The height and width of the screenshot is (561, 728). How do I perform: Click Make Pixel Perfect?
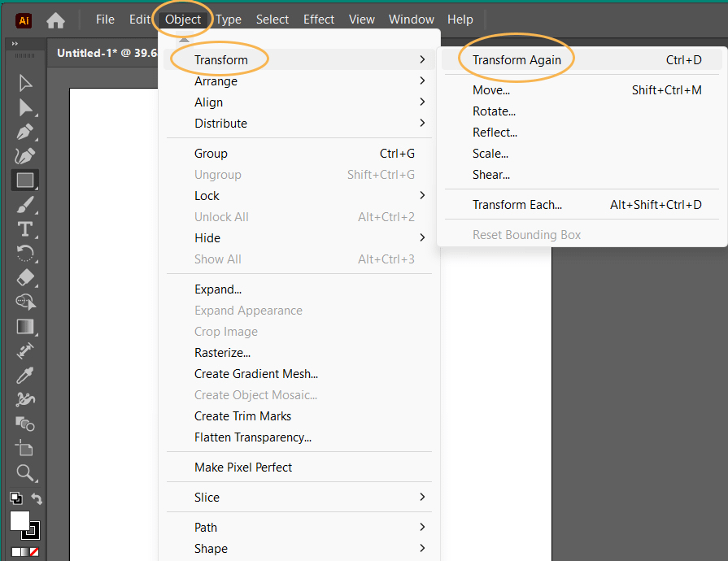(x=243, y=467)
